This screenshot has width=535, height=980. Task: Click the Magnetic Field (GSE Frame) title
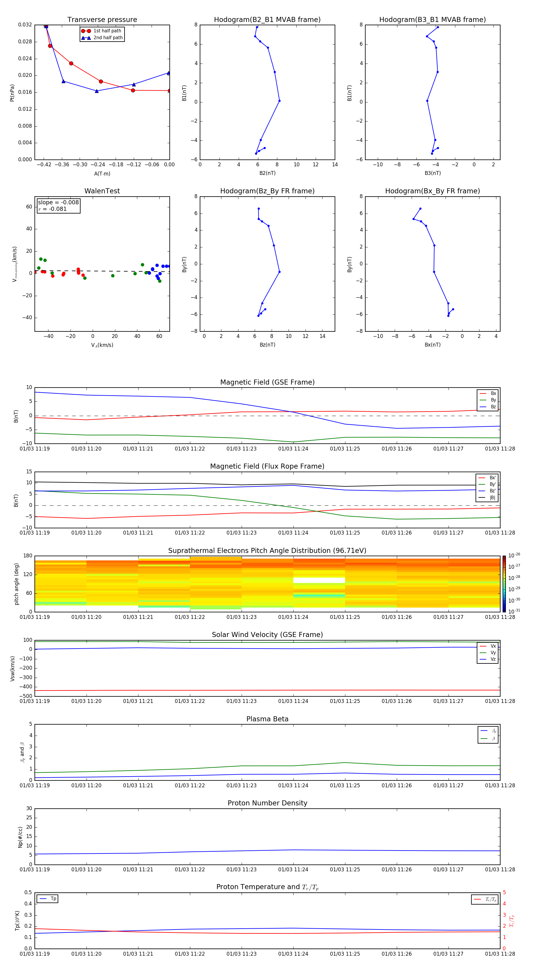(267, 382)
